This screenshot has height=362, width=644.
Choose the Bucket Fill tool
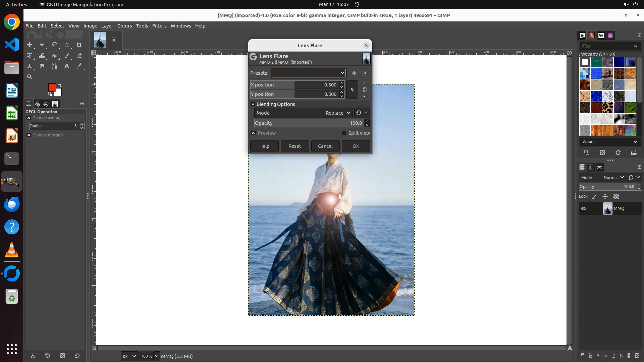[x=54, y=56]
